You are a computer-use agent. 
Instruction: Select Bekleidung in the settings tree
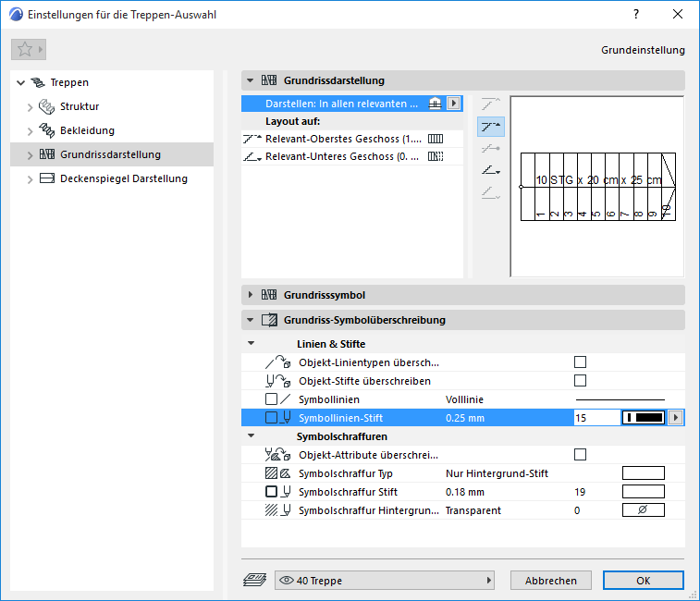coord(87,130)
